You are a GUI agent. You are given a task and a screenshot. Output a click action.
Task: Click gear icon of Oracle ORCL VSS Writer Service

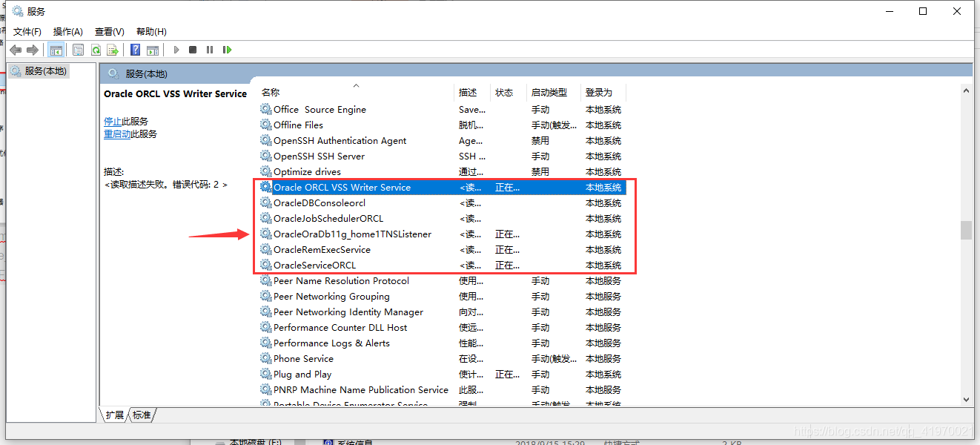tap(266, 187)
